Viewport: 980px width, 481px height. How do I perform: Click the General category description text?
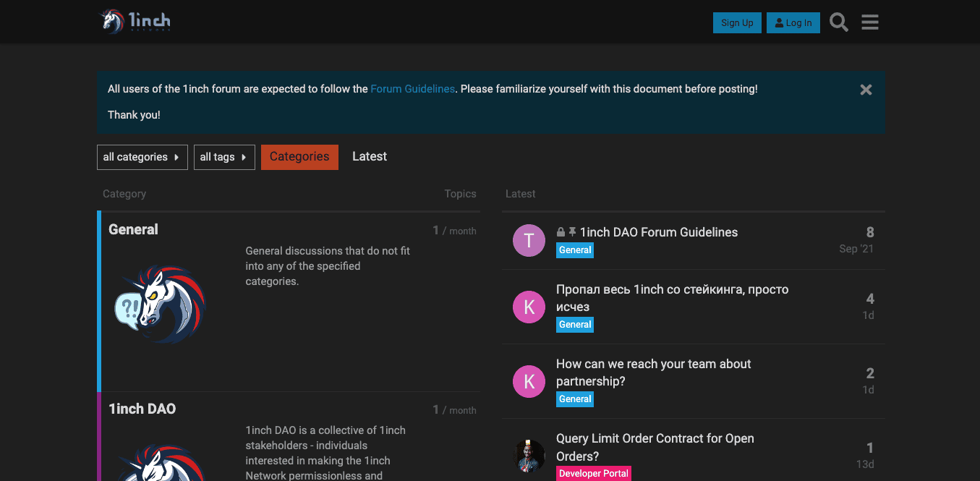328,266
